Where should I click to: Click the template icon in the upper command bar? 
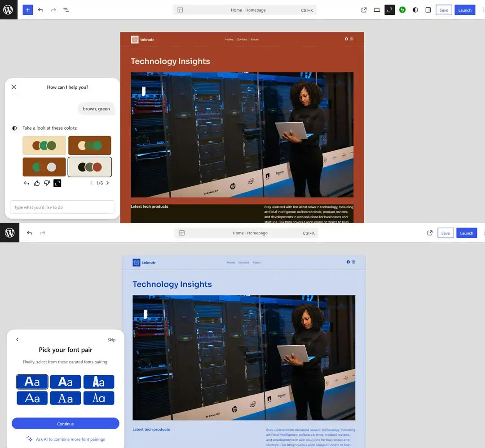(181, 10)
